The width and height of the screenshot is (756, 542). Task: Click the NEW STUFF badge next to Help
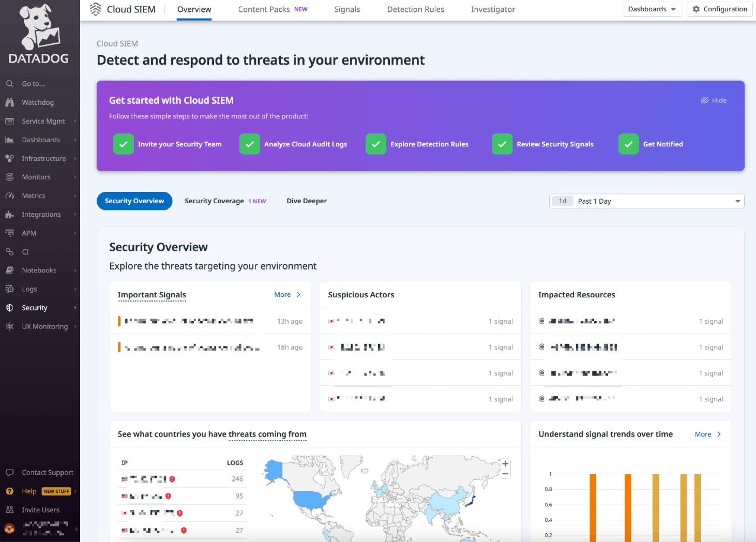pos(57,491)
